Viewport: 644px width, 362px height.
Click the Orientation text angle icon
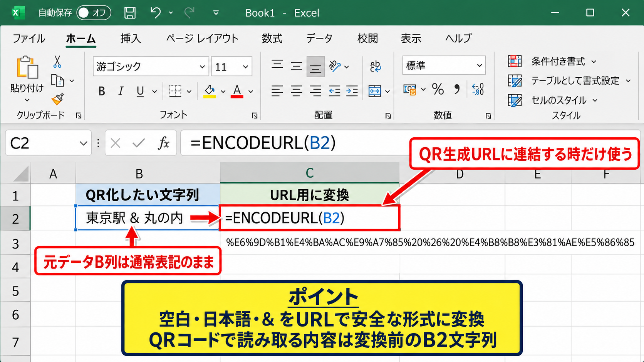(x=335, y=66)
